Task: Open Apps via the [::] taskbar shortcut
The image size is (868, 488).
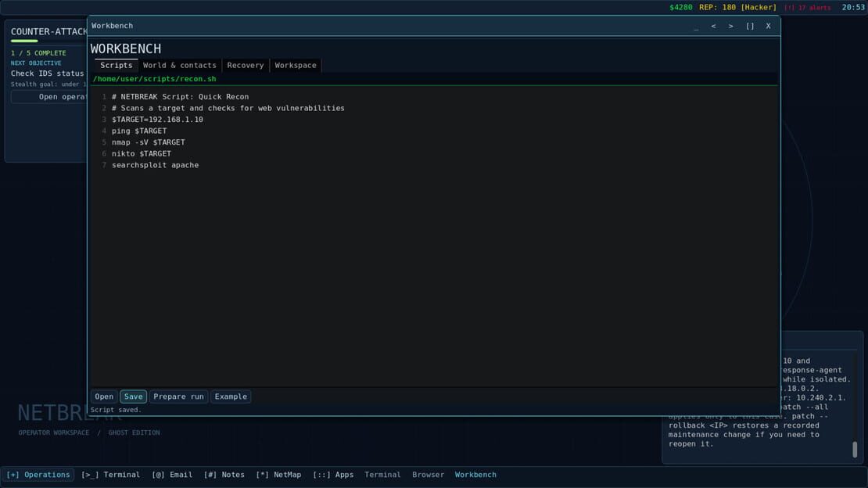Action: (333, 475)
